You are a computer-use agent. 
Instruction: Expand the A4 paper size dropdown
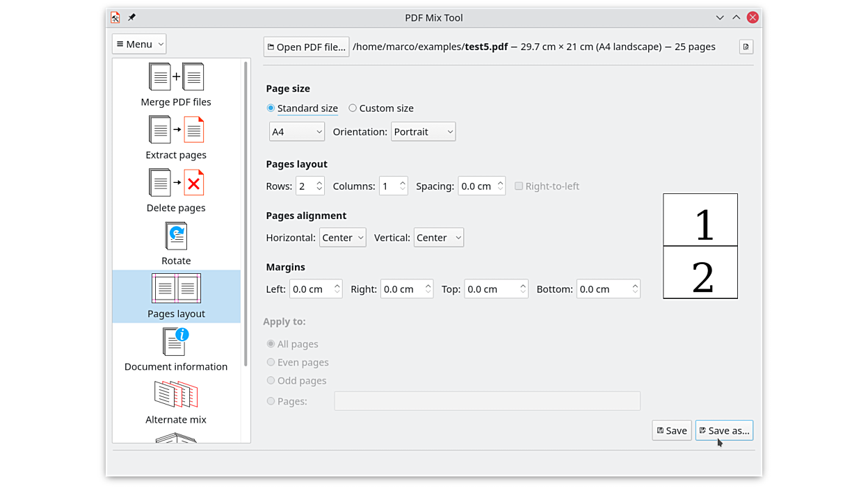(x=296, y=132)
